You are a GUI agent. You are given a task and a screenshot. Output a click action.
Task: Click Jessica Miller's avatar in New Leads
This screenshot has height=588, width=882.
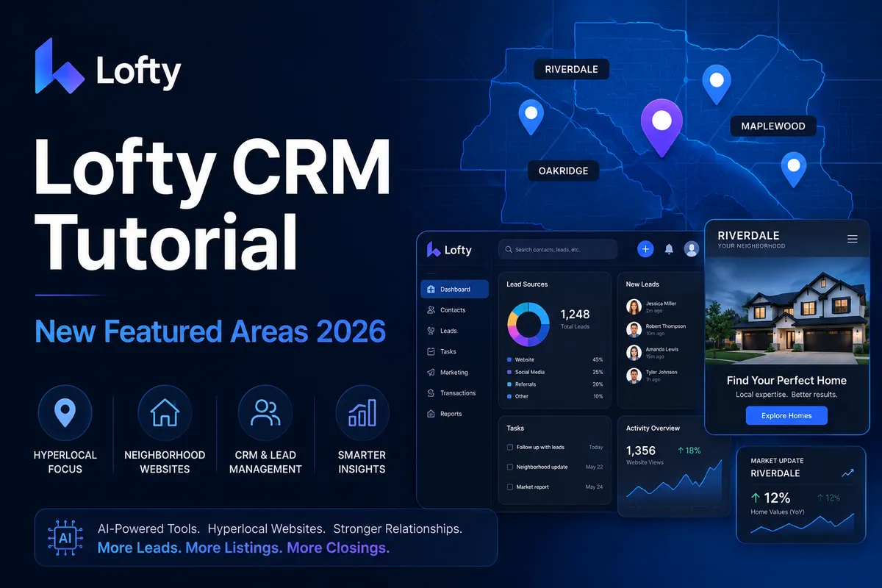click(634, 306)
